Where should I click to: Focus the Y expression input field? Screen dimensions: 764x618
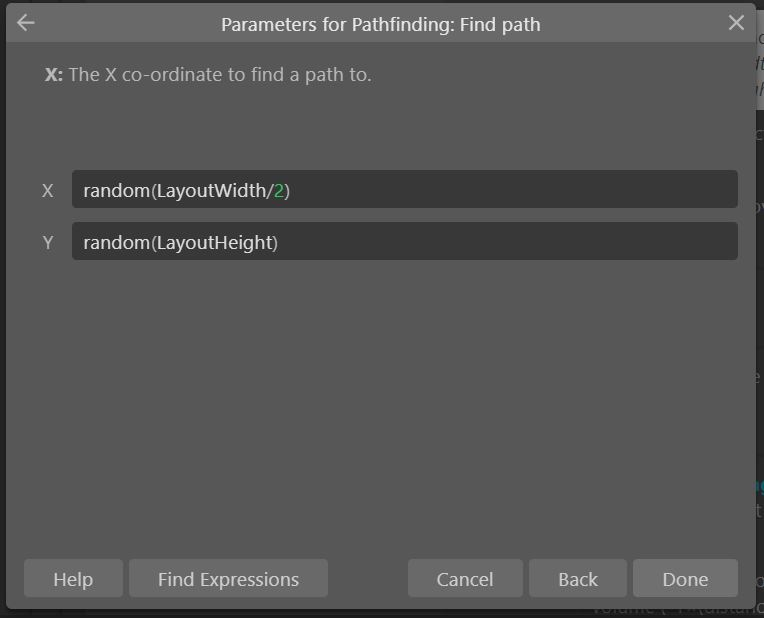pyautogui.click(x=404, y=241)
